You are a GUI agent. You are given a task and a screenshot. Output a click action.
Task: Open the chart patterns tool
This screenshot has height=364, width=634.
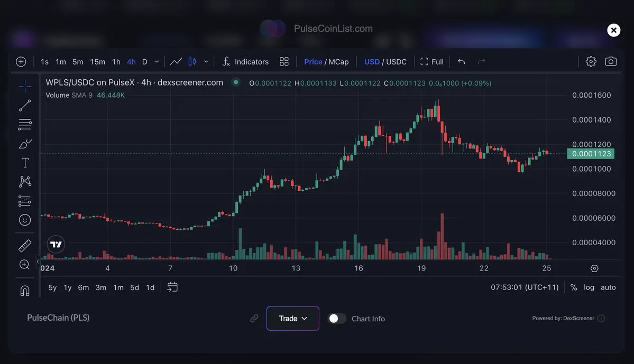coord(25,181)
